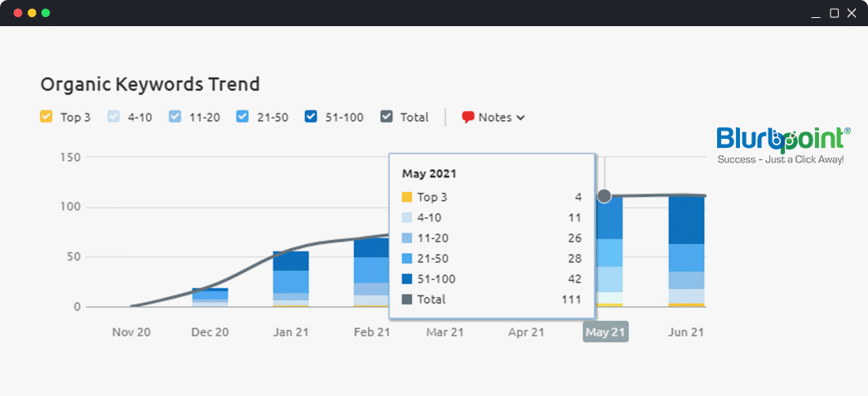This screenshot has width=868, height=396.
Task: Uncheck the Total line checkbox
Action: [387, 117]
